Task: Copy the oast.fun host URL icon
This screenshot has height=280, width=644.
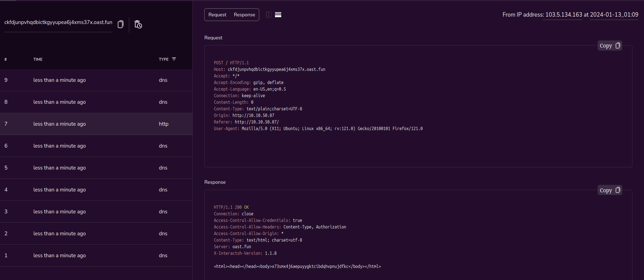Action: click(120, 24)
